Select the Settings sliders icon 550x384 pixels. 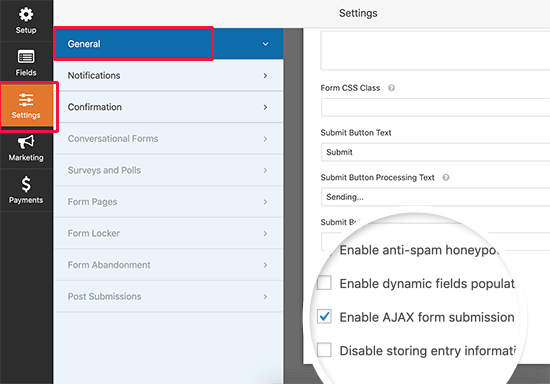tap(26, 100)
